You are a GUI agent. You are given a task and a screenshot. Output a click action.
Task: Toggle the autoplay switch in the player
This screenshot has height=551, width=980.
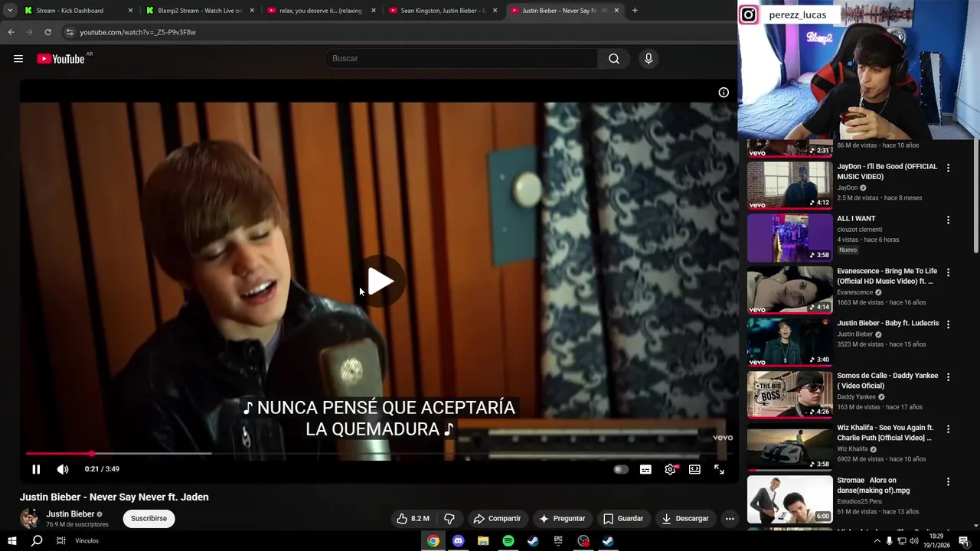coord(621,469)
